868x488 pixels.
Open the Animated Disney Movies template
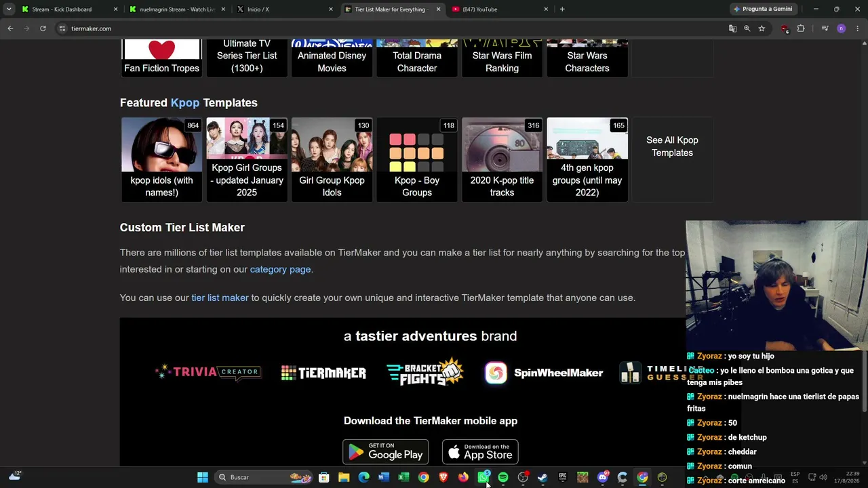click(332, 58)
